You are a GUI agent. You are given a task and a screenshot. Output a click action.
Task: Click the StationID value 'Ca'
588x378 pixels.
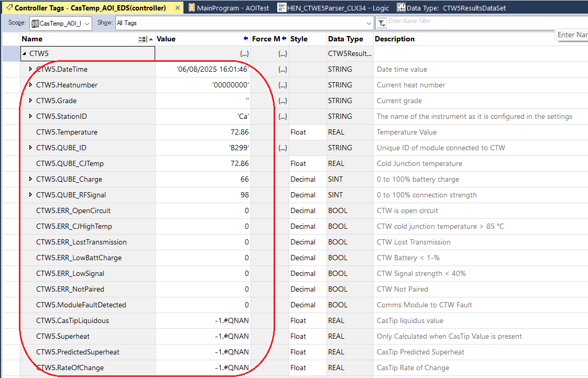[x=243, y=117]
